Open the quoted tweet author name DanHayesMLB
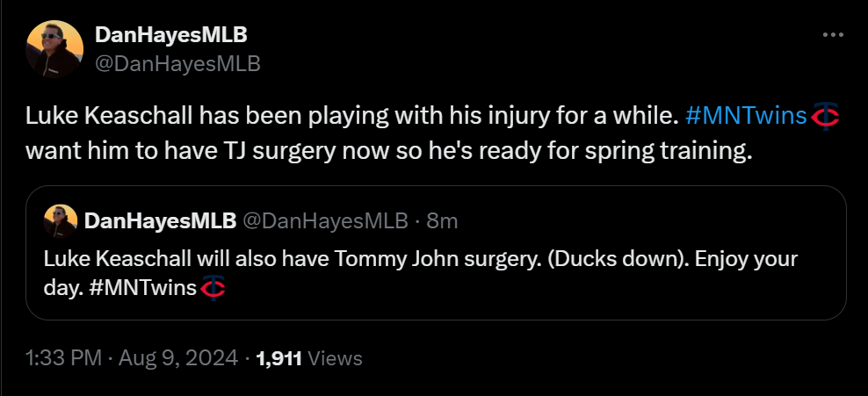The image size is (868, 396). [160, 221]
